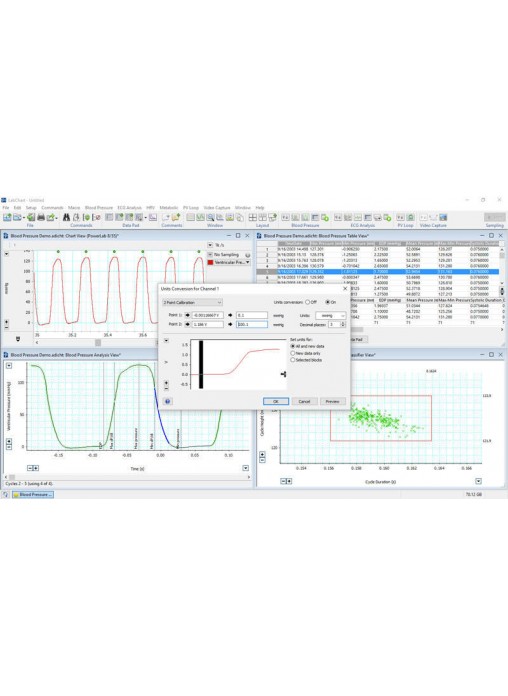Click vertical zoom-in button in Analysis View
The image size is (508, 696).
[x=9, y=441]
